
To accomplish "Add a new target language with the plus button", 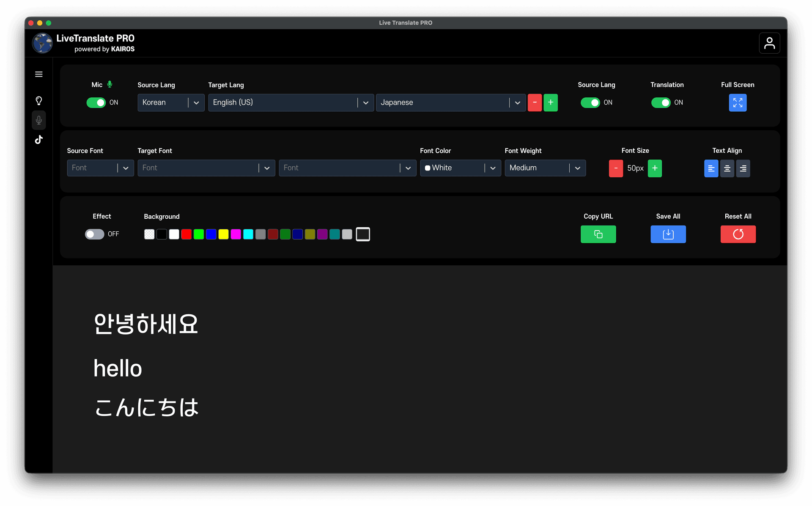I will 550,102.
